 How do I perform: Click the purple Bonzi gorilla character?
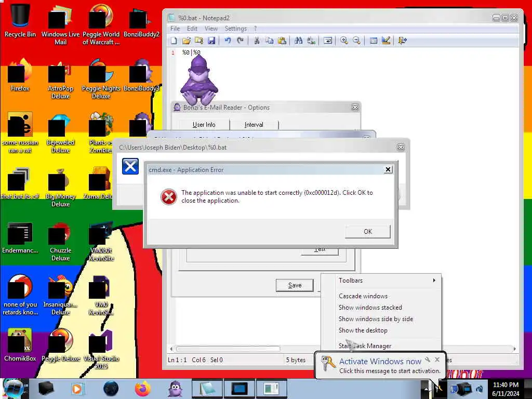tap(199, 80)
